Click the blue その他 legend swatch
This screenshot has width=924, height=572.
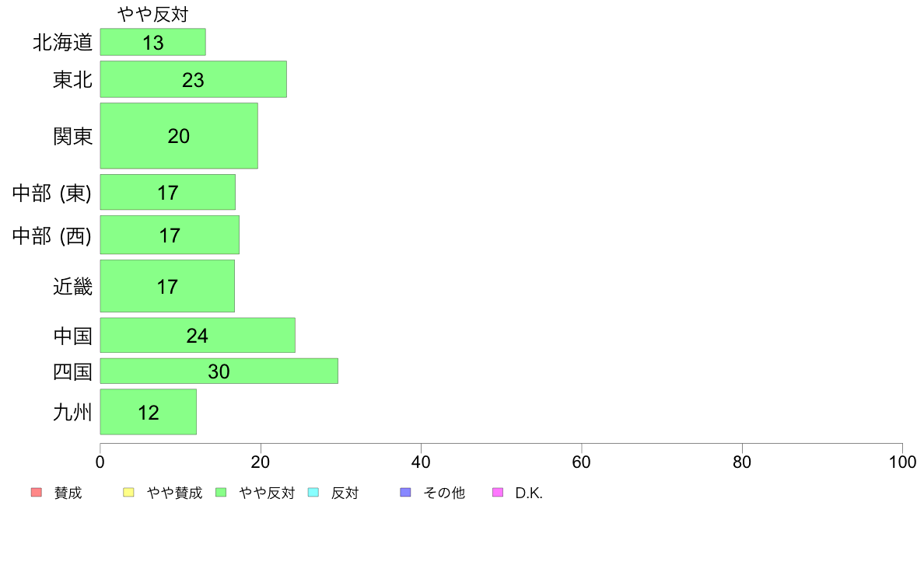coord(405,493)
